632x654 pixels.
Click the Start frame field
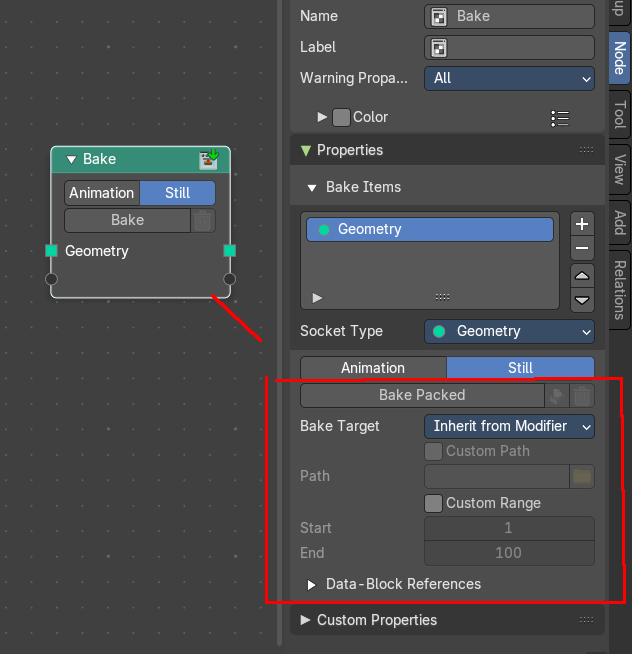pyautogui.click(x=509, y=528)
